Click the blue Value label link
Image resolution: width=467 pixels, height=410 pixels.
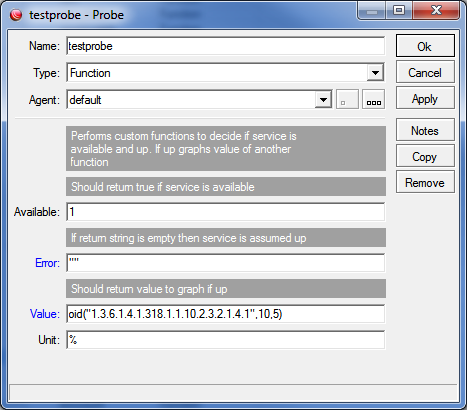point(45,314)
